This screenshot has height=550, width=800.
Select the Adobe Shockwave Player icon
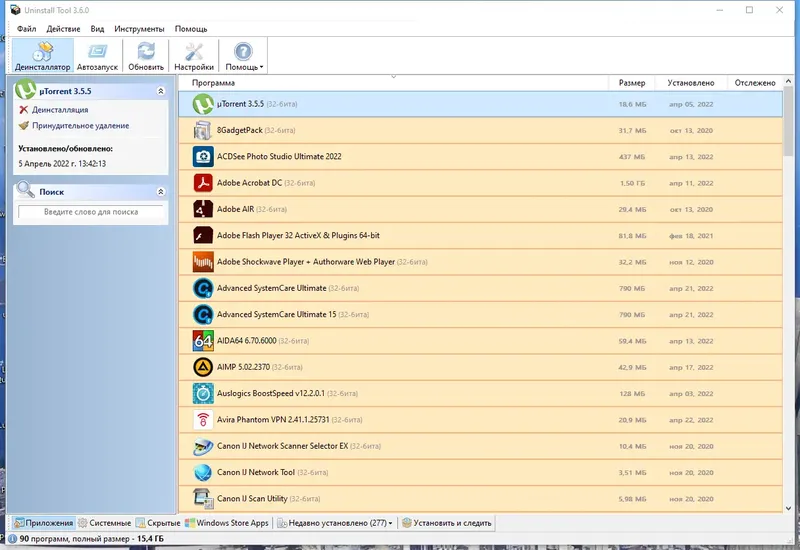[x=203, y=262]
